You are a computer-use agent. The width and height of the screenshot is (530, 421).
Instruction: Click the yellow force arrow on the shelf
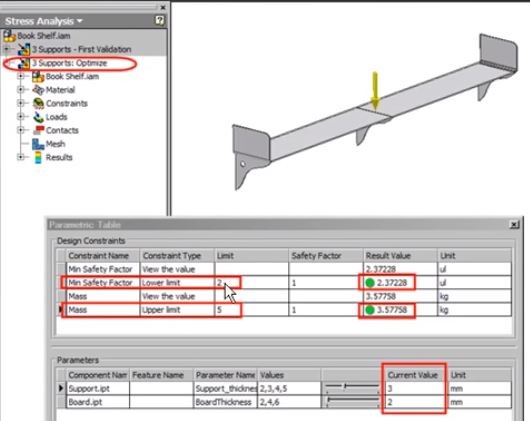(375, 91)
